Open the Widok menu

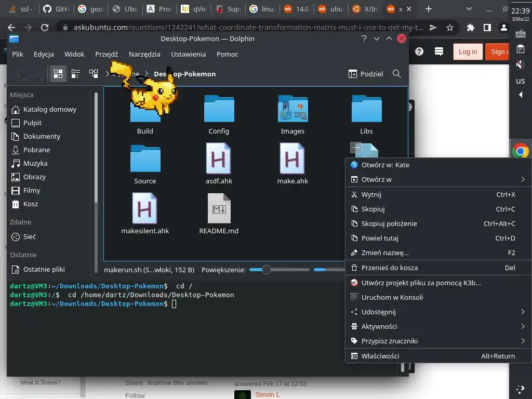point(74,54)
